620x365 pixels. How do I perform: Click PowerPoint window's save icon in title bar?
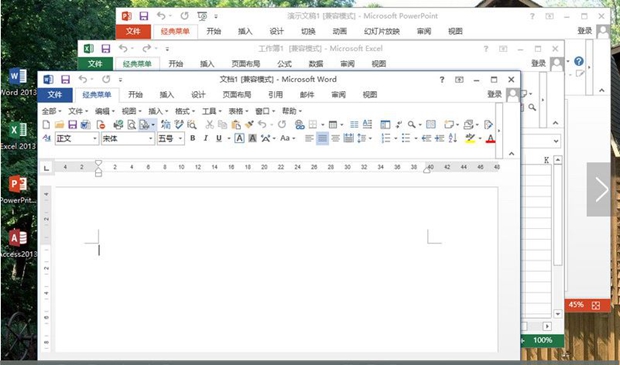(144, 16)
